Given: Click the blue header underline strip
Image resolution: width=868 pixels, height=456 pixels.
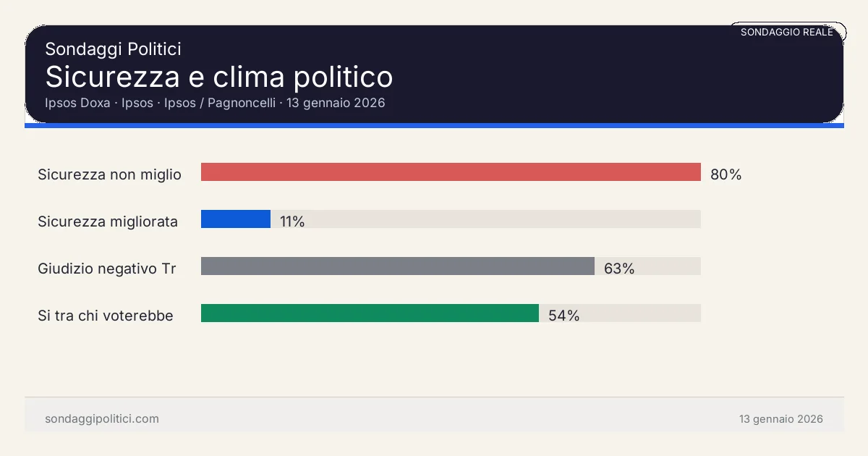Looking at the screenshot, I should [x=434, y=126].
